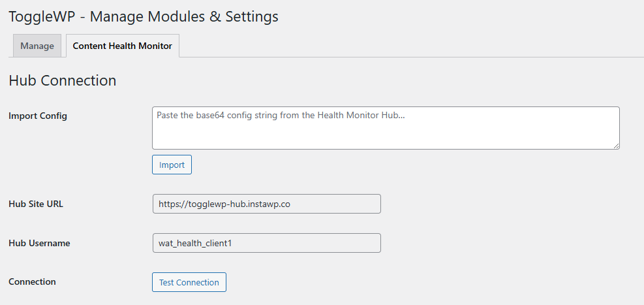Place cursor in the togglewp-hub.instawp.co URL text
This screenshot has height=305, width=644.
click(224, 204)
